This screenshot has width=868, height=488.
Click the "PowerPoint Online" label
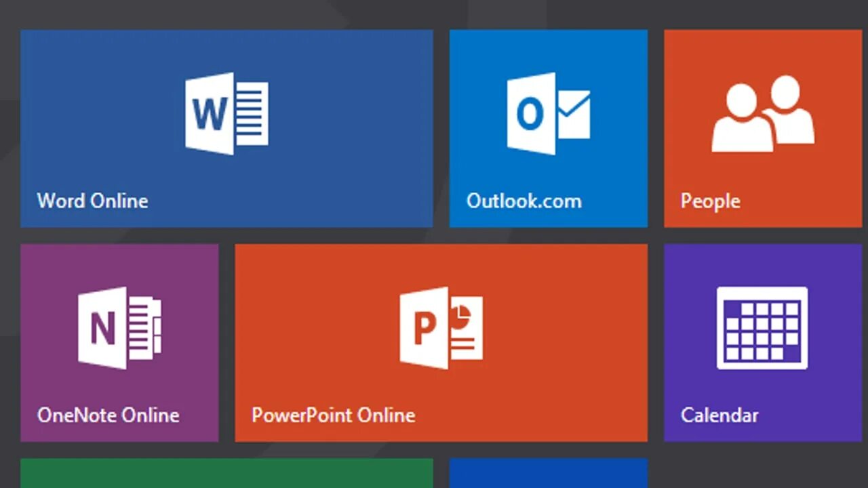(333, 415)
